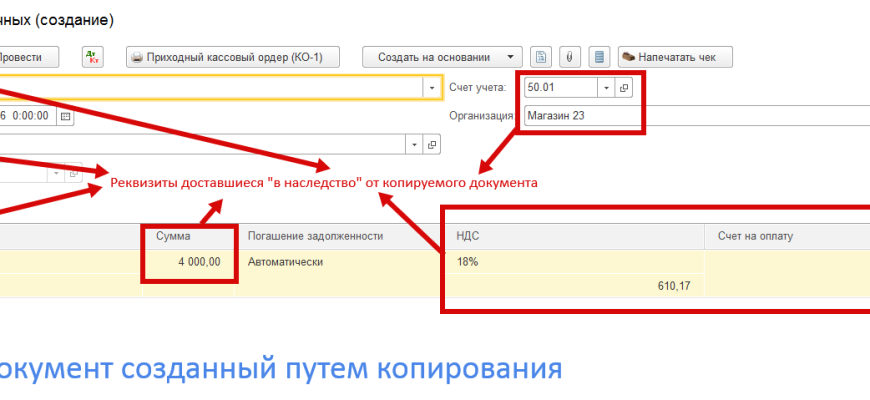Expand the Счет учета dropdown arrow
870x400 pixels.
[x=606, y=88]
